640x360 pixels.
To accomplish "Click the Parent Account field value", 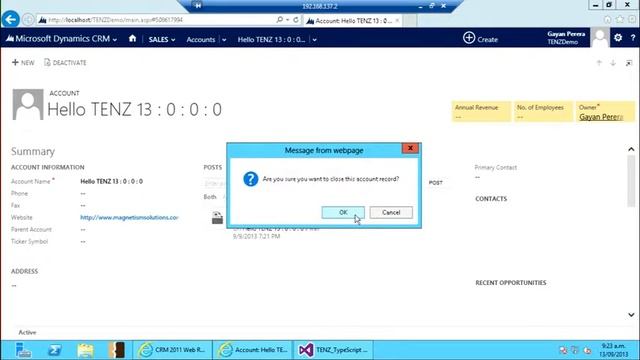I will (83, 229).
